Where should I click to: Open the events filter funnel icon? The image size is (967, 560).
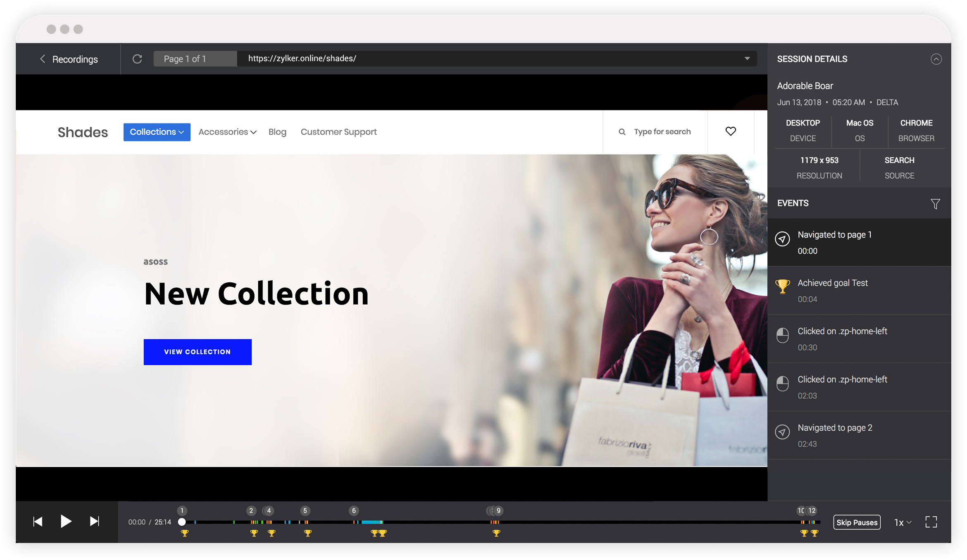(x=935, y=204)
